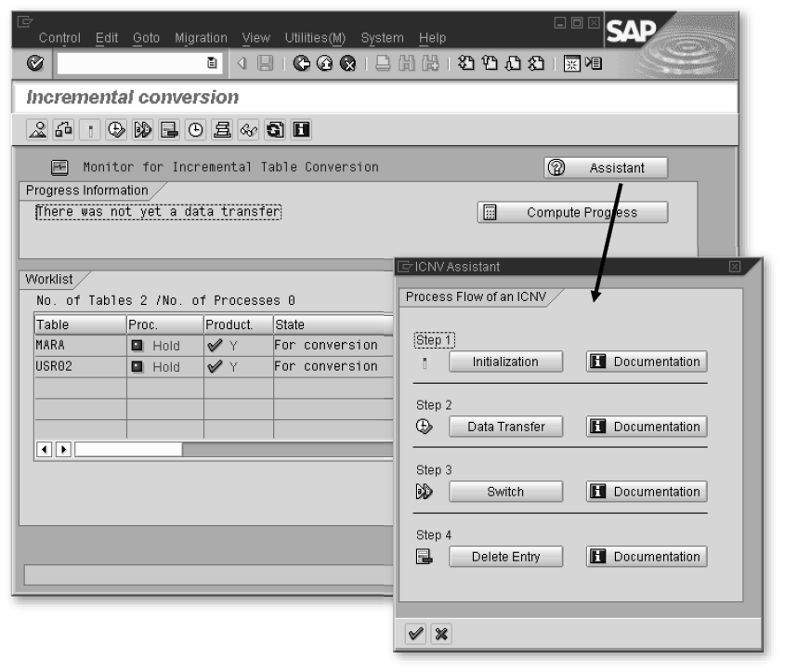
Task: Click the Find binoculars icon
Action: 407,63
